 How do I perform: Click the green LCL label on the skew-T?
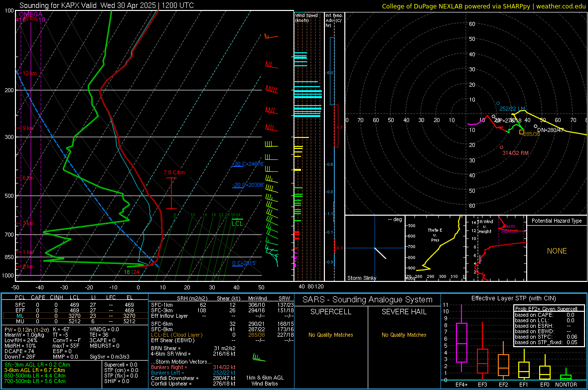237,224
